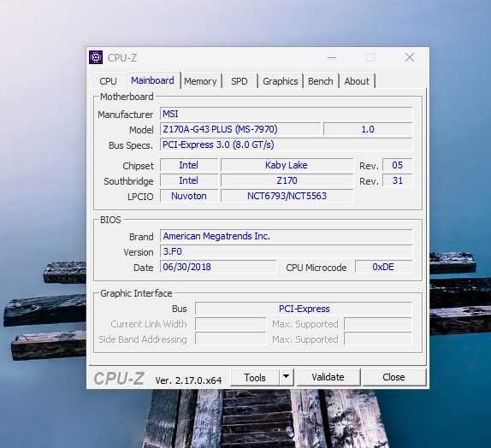Click the Southbridge vendor Intel field
Viewport: 491px width, 448px height.
point(189,180)
